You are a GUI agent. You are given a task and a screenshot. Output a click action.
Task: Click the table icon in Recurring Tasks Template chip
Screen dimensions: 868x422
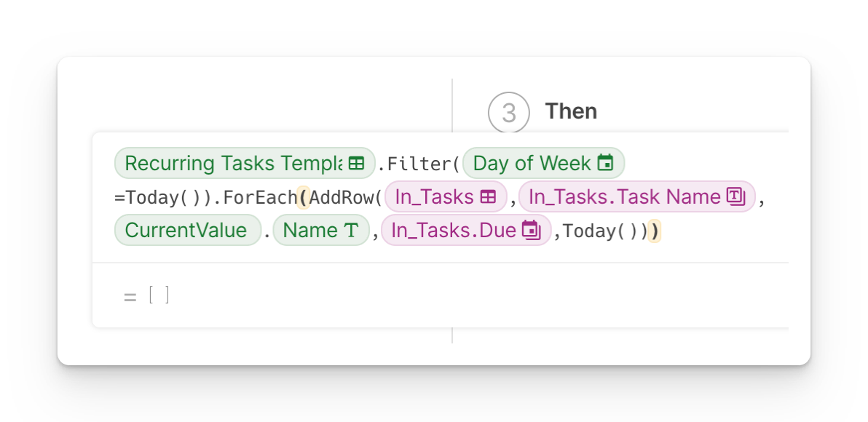356,164
